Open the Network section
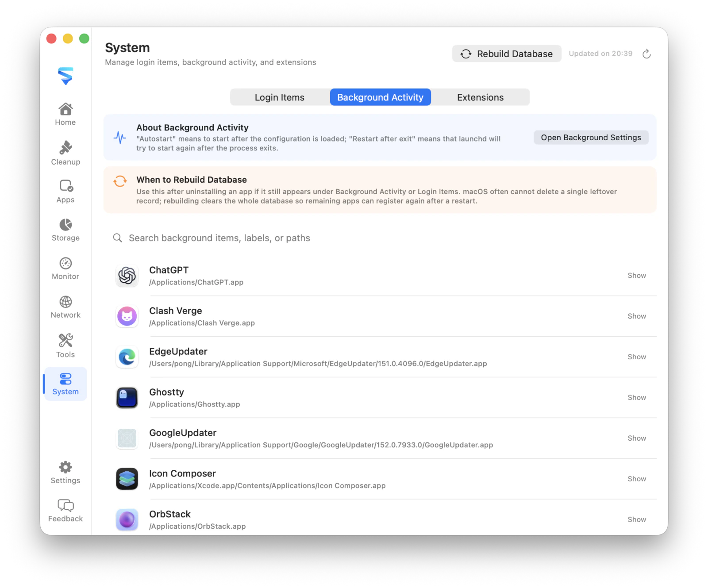708x588 pixels. click(65, 307)
